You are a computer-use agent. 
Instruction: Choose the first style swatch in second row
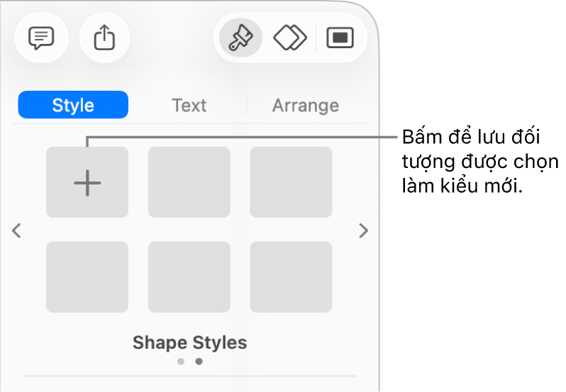[x=87, y=276]
